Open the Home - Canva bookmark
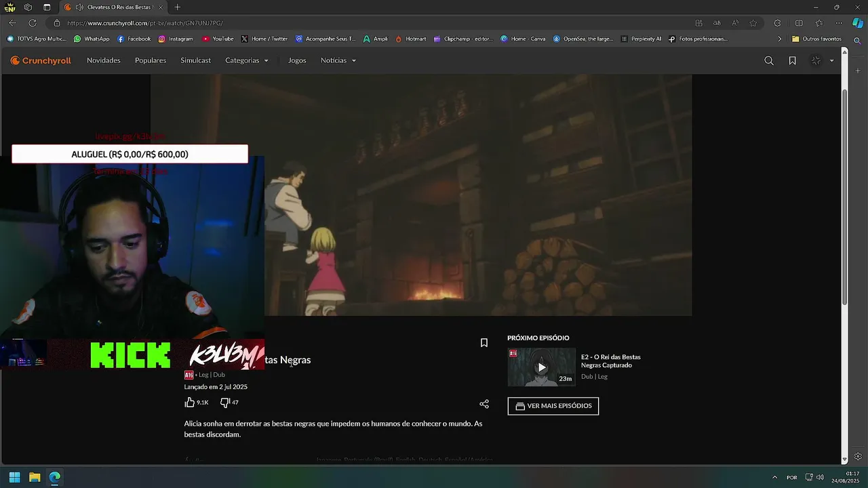The image size is (868, 488). pyautogui.click(x=523, y=39)
